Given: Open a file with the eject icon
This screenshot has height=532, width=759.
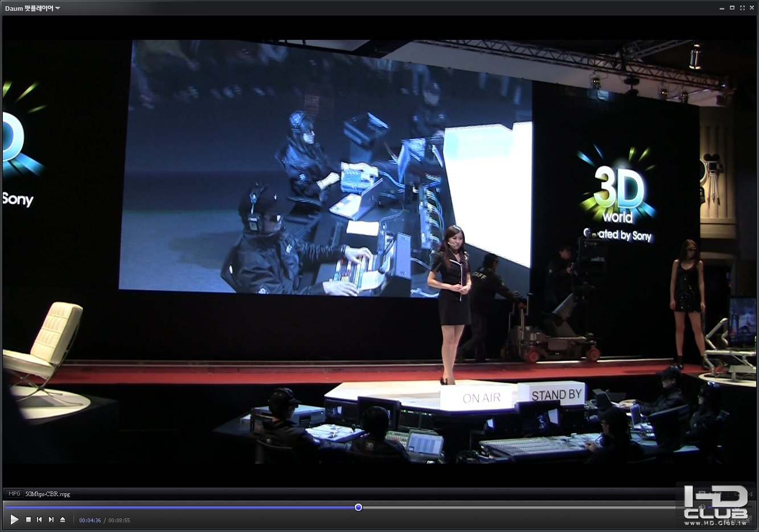Looking at the screenshot, I should [63, 519].
